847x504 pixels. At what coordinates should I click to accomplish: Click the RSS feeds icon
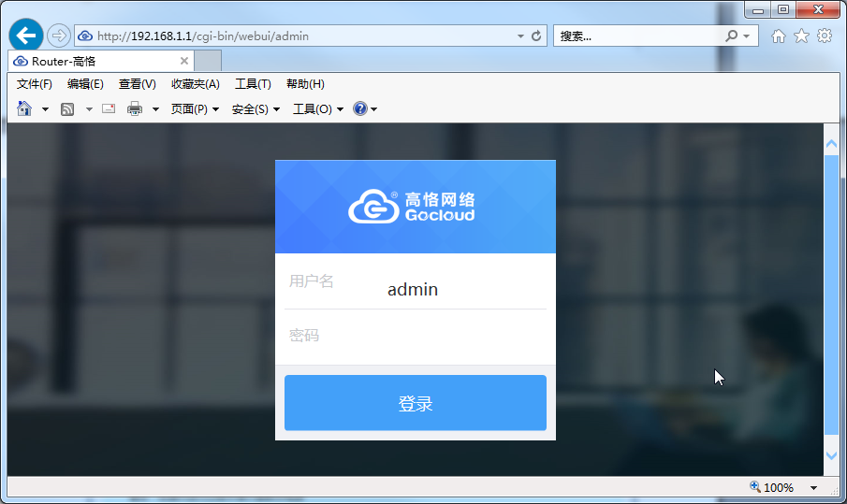pos(67,109)
